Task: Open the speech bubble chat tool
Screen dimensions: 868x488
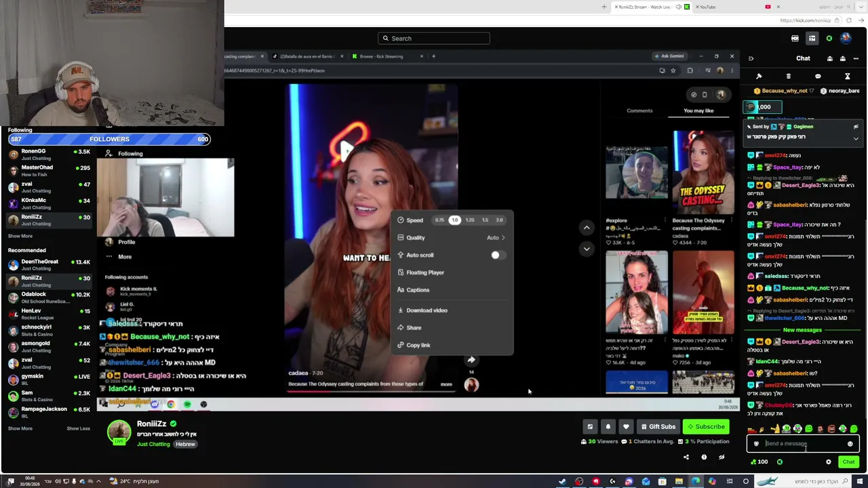Action: (818, 77)
